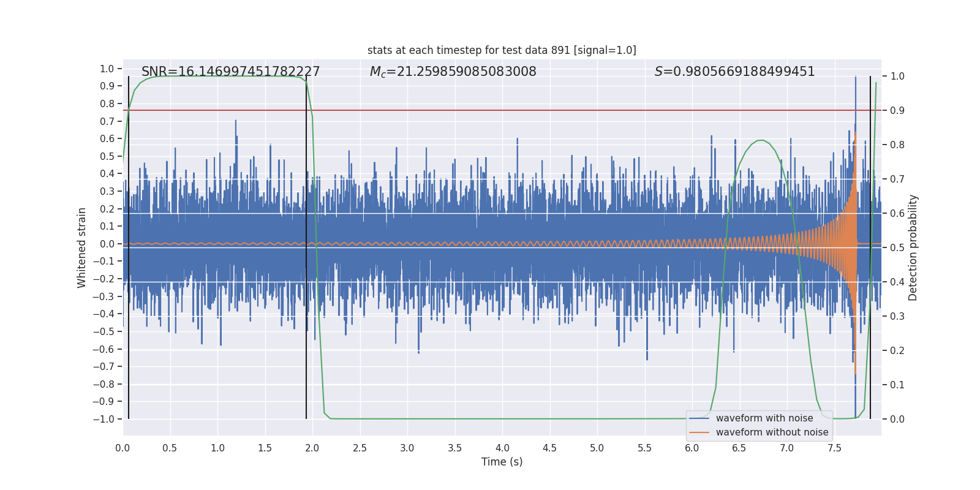Click the S=0.9805669188499451 annotation
The image size is (980, 490).
734,72
